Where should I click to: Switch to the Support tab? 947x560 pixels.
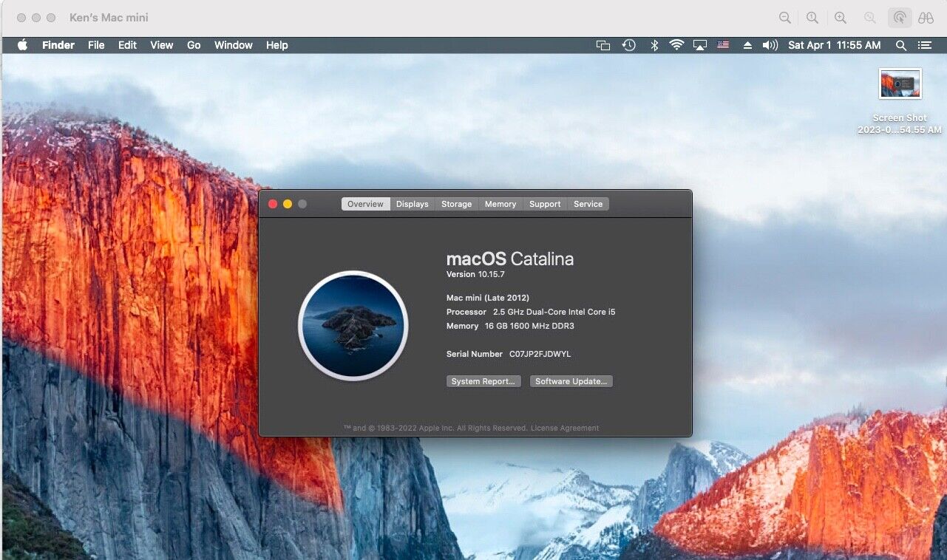click(x=545, y=204)
